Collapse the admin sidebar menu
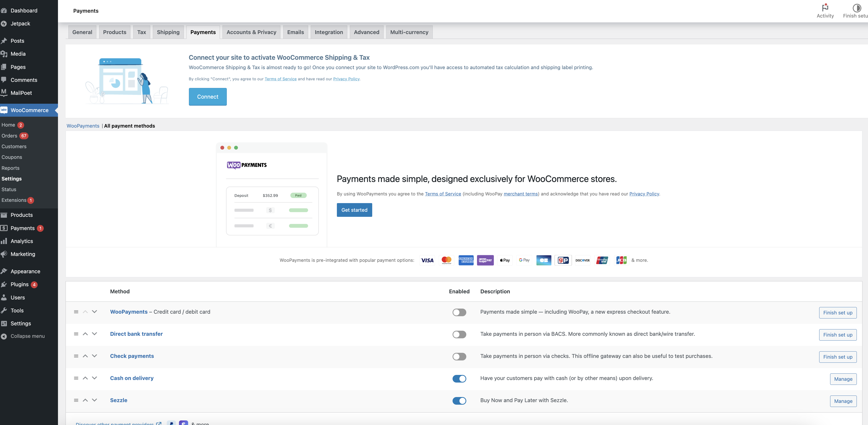This screenshot has width=868, height=425. [27, 336]
